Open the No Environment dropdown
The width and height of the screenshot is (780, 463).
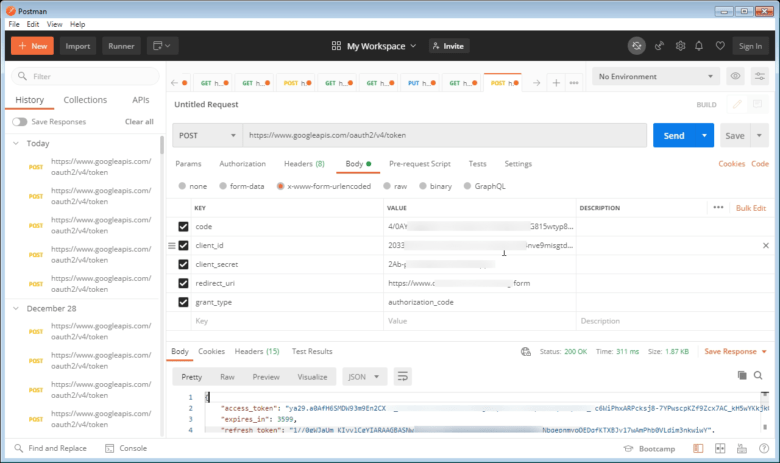tap(655, 76)
